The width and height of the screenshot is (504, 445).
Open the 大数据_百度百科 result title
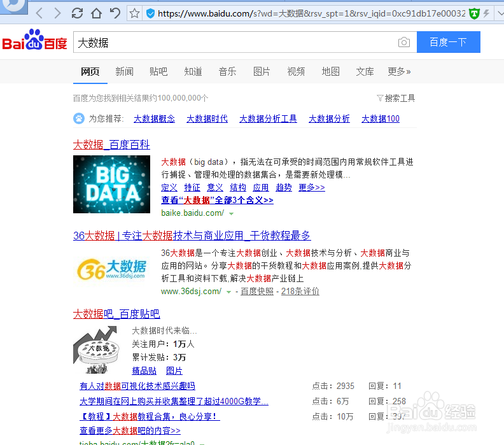pos(111,145)
